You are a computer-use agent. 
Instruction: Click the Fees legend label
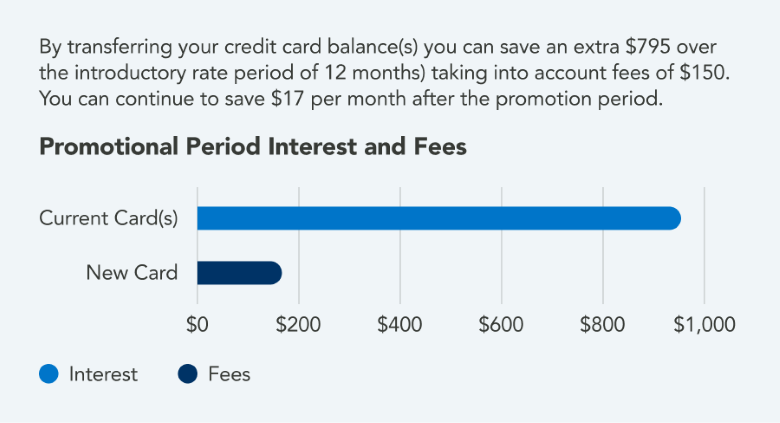tap(229, 375)
